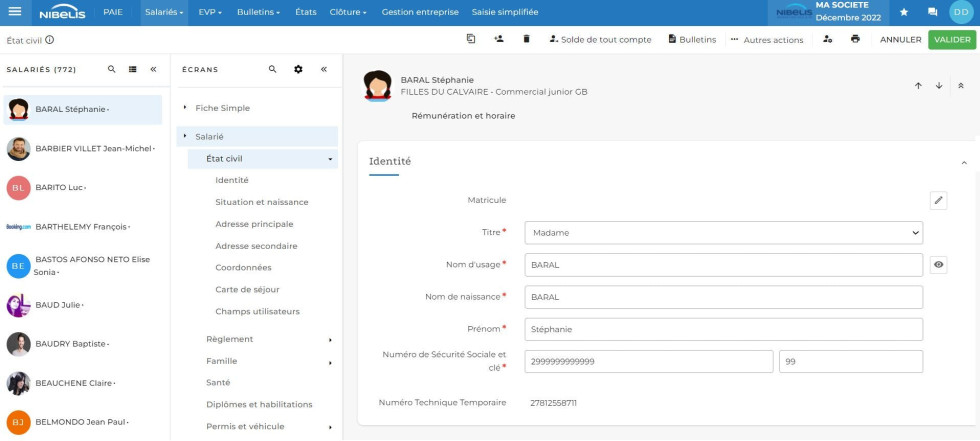Viewport: 980px width, 441px height.
Task: Click the VALIDER button
Action: tap(952, 40)
